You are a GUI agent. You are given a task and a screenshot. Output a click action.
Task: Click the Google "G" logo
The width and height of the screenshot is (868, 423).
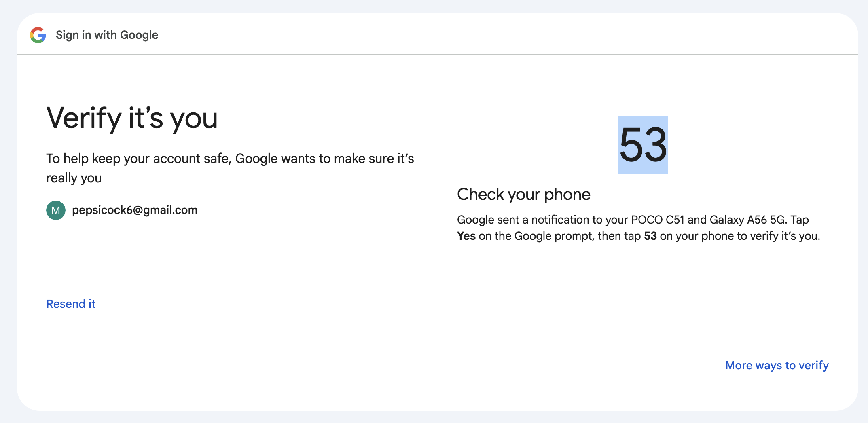(x=38, y=35)
